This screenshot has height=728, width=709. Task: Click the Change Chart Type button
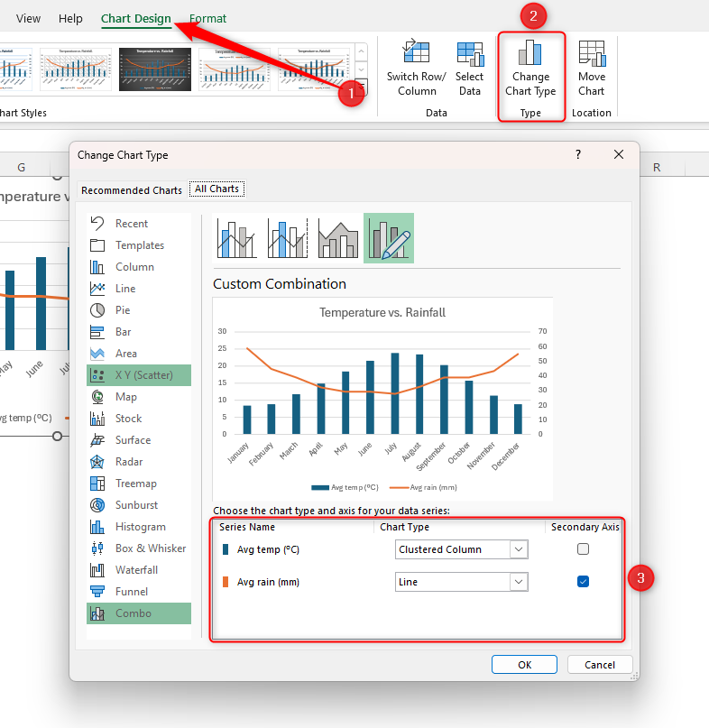tap(530, 69)
